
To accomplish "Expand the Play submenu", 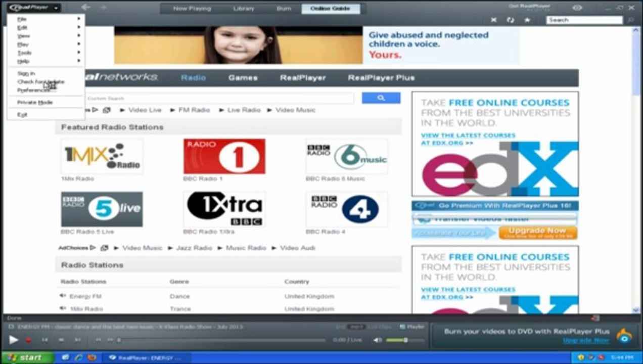I will 46,44.
